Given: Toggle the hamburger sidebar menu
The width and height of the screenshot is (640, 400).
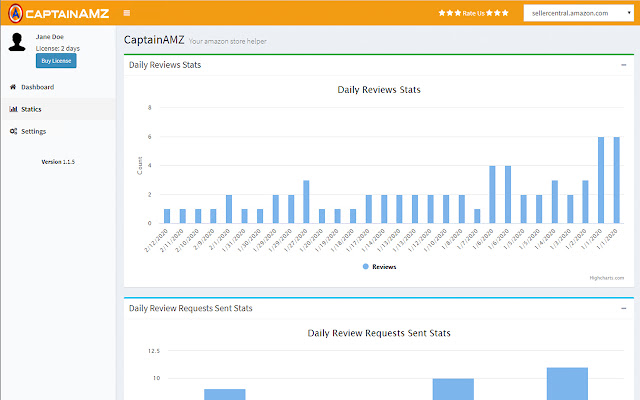Looking at the screenshot, I should [x=126, y=13].
